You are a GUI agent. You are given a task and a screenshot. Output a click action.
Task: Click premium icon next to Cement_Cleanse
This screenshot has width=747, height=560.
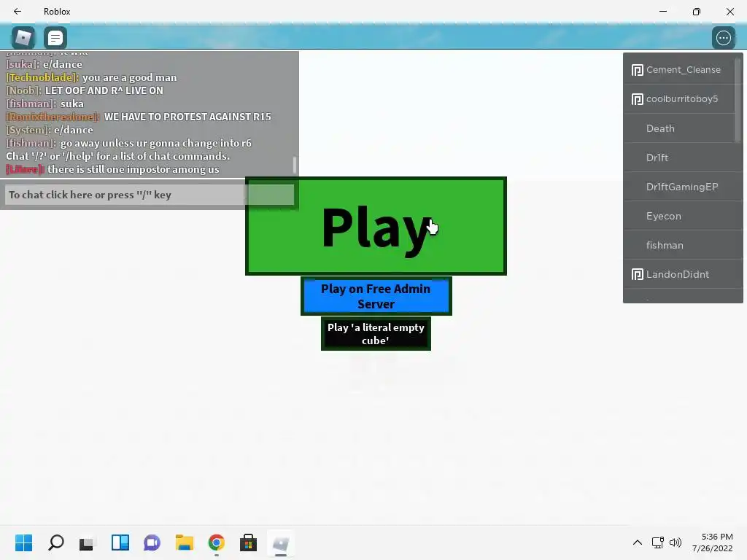point(637,70)
